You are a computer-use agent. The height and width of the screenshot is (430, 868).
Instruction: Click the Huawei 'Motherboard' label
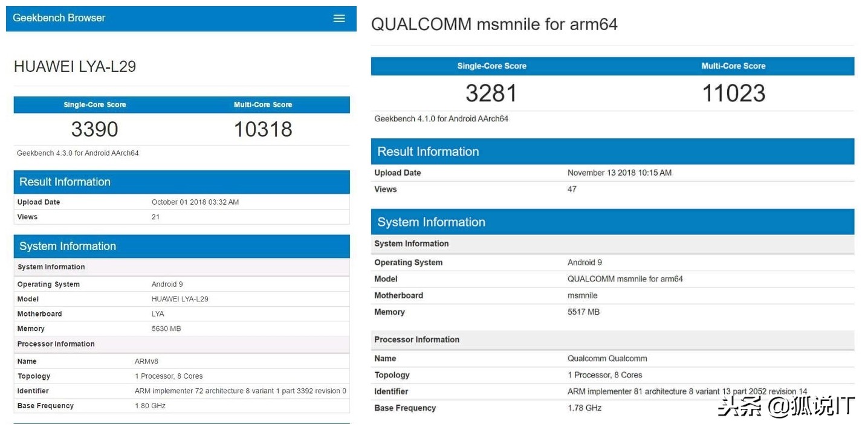coord(40,314)
